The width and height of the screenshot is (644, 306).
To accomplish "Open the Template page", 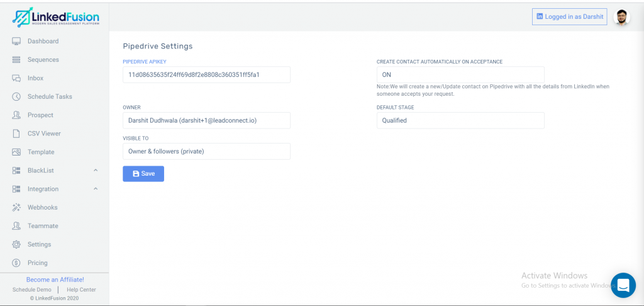I will pos(41,152).
